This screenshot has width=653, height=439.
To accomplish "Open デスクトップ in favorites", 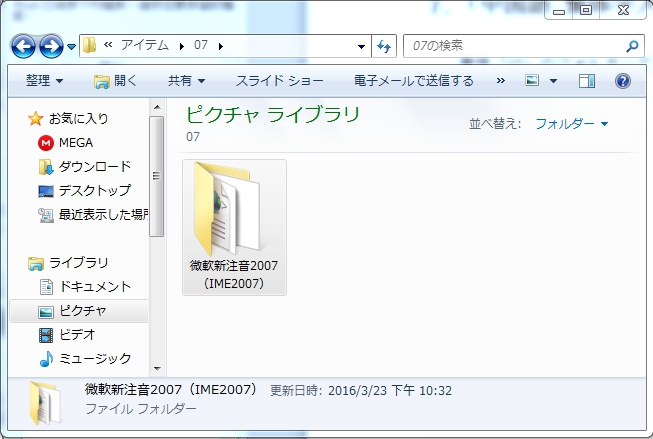I will pos(95,190).
